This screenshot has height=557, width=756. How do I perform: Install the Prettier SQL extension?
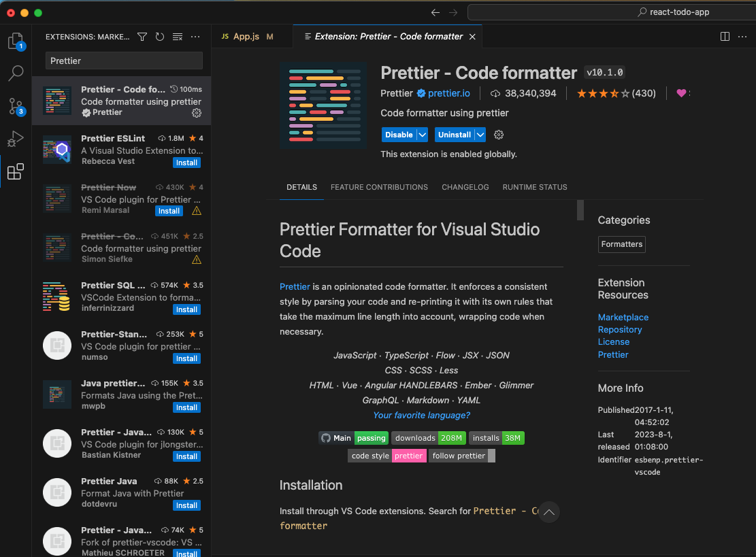point(186,310)
